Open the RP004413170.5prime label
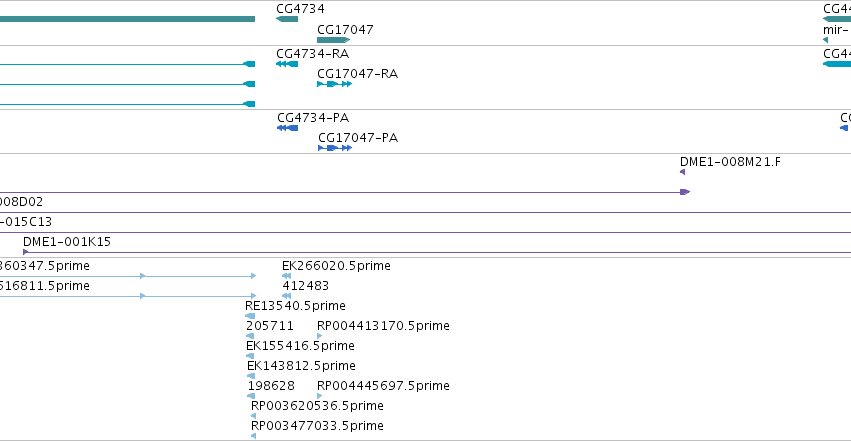 [x=383, y=325]
